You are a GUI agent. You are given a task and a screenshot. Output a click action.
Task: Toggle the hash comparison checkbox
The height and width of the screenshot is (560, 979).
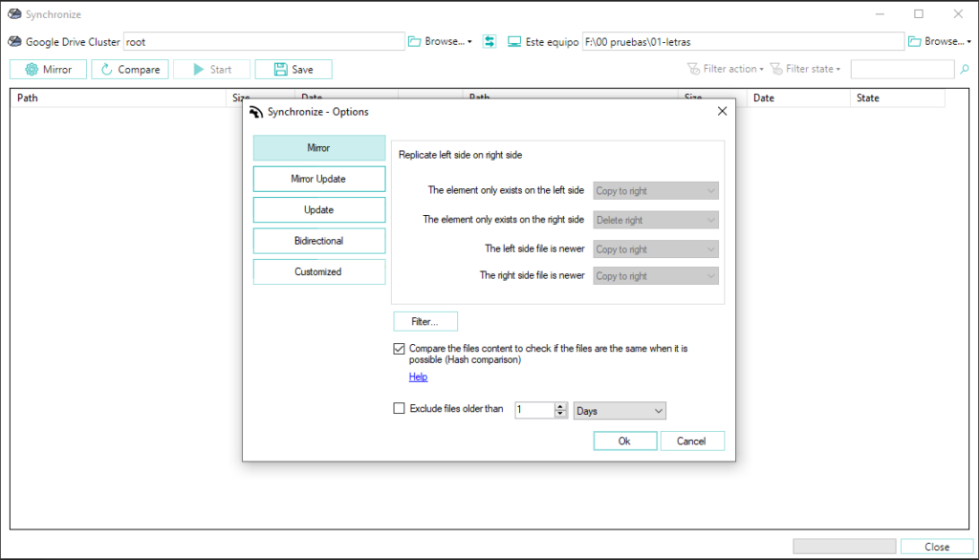tap(399, 349)
